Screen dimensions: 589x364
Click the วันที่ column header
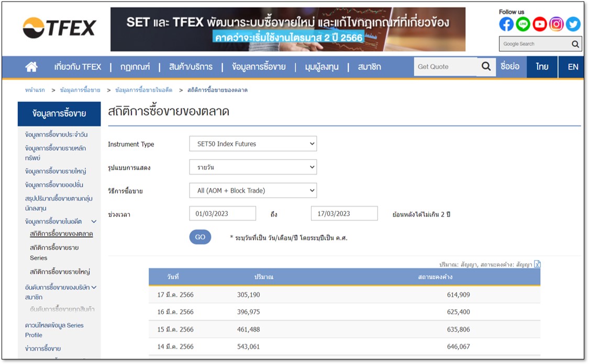click(173, 277)
